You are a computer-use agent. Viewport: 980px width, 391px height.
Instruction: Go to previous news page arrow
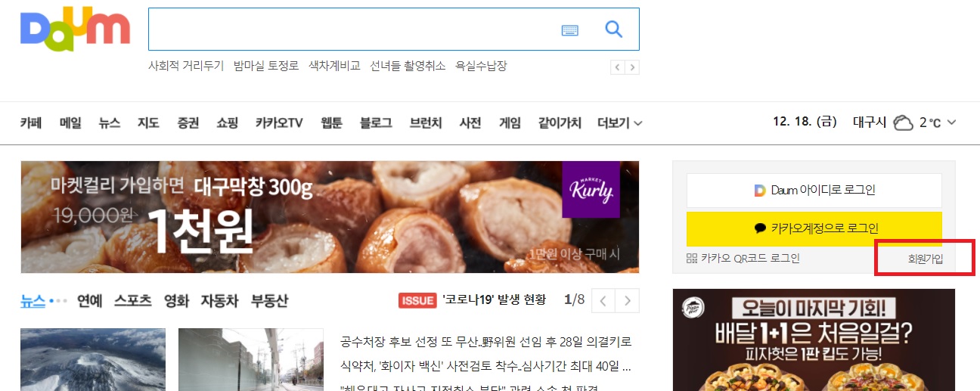(x=603, y=300)
